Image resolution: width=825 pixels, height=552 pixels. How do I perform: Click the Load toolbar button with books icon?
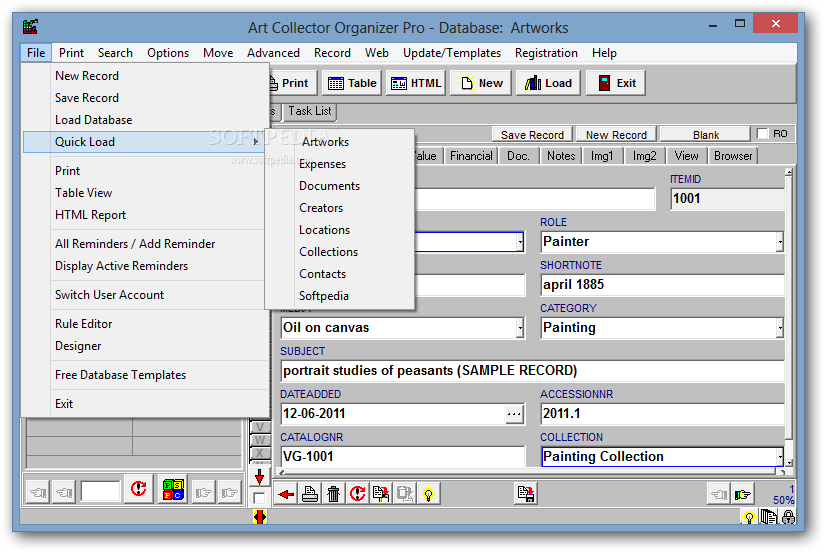548,83
